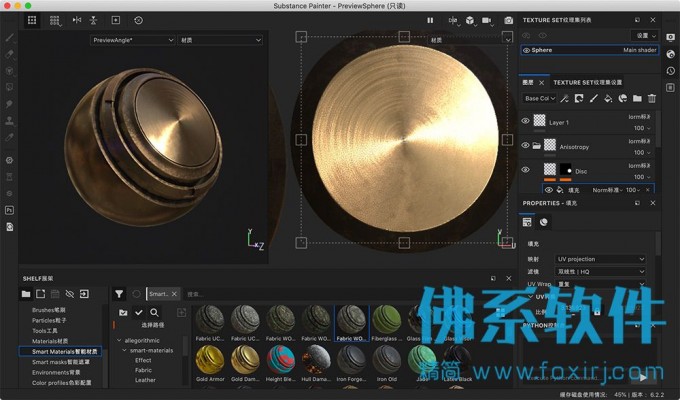The height and width of the screenshot is (400, 680).
Task: Open the Brushes笔刷 shelf category
Action: pos(49,310)
